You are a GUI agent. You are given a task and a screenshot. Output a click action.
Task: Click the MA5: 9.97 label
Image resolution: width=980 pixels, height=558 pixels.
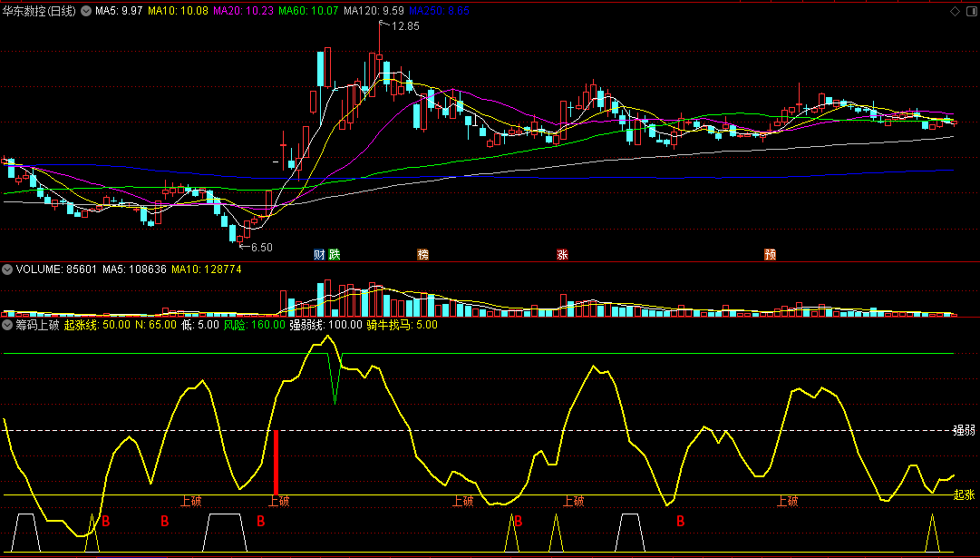pos(120,11)
